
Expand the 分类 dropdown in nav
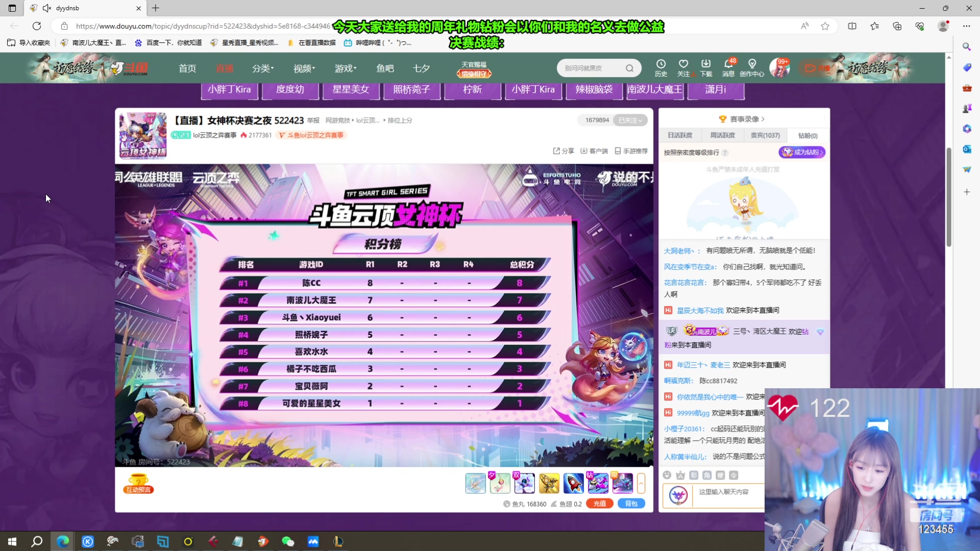coord(263,68)
